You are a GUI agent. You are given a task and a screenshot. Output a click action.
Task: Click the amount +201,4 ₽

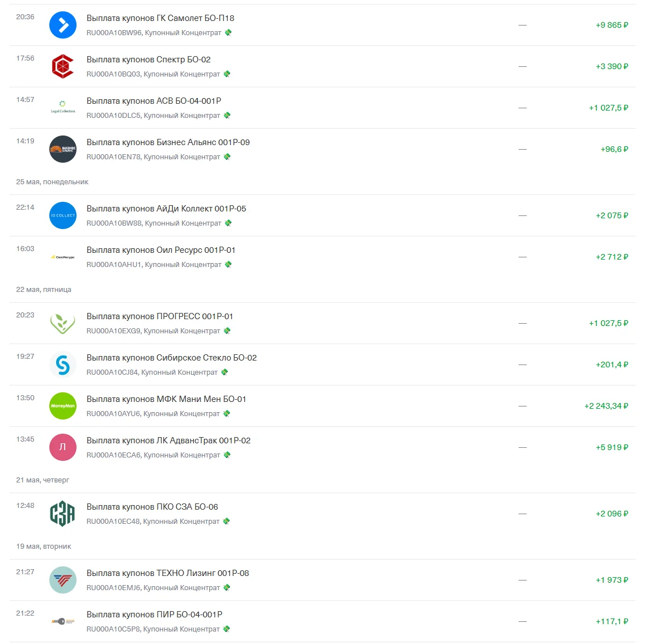(612, 365)
